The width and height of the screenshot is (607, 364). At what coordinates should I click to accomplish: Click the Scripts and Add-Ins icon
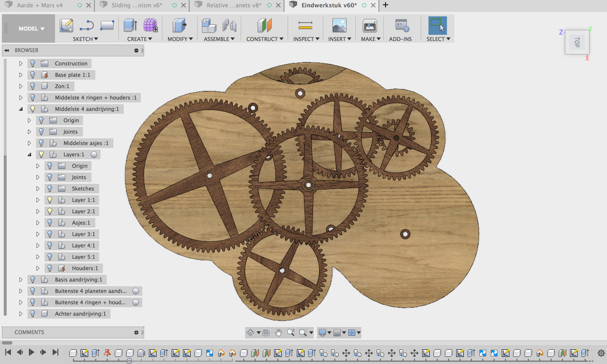pos(402,25)
